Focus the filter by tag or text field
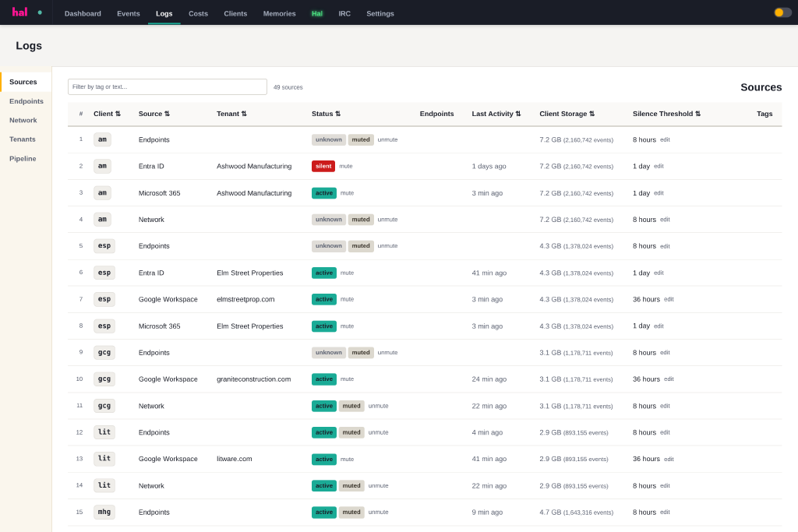The image size is (798, 532). point(168,86)
